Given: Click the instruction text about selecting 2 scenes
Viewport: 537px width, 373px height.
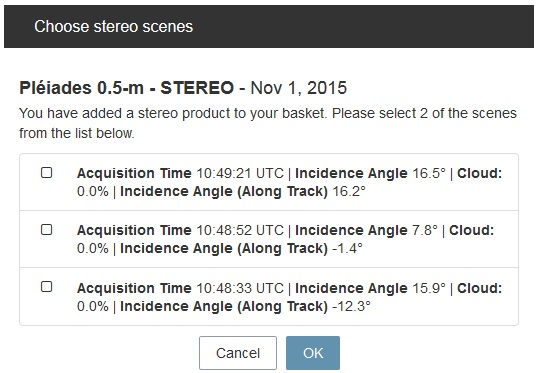Looking at the screenshot, I should click(268, 123).
